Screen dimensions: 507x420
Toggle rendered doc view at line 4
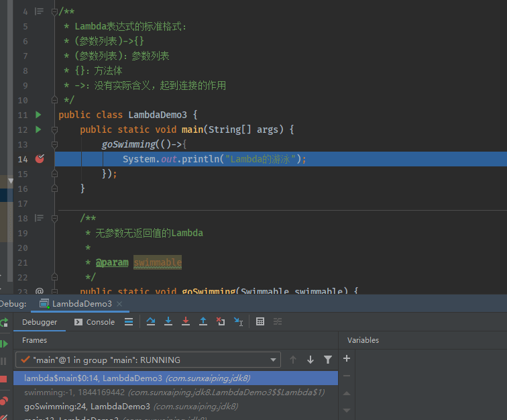point(39,11)
